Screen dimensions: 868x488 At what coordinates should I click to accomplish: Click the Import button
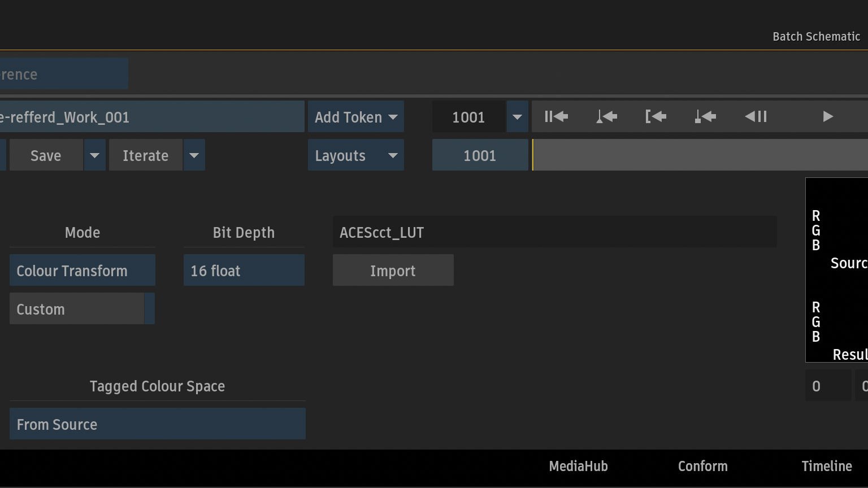click(393, 271)
